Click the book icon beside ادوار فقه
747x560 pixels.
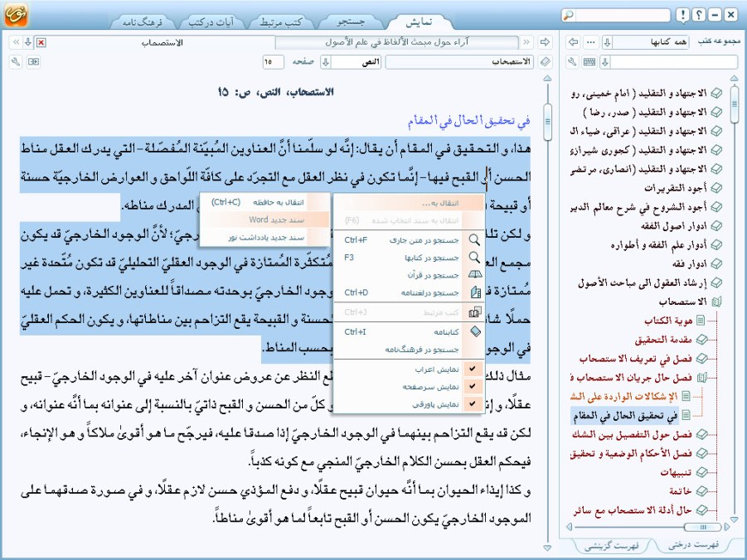pyautogui.click(x=716, y=263)
